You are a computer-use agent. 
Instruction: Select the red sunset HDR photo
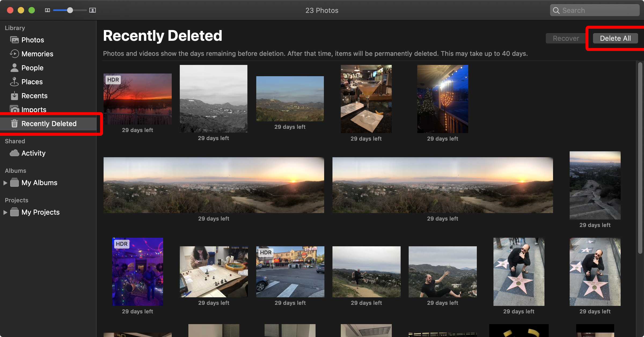pos(138,99)
